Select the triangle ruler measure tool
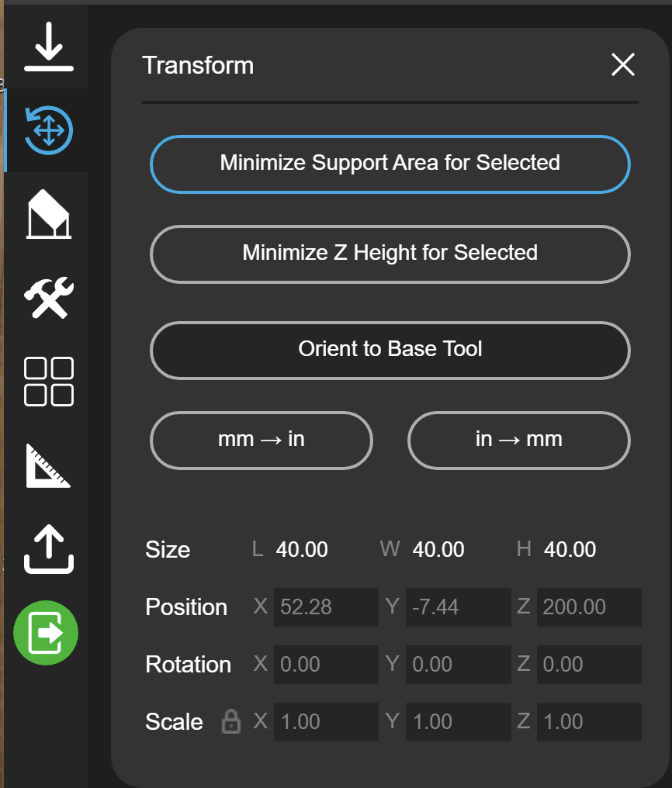672x788 pixels. (48, 465)
